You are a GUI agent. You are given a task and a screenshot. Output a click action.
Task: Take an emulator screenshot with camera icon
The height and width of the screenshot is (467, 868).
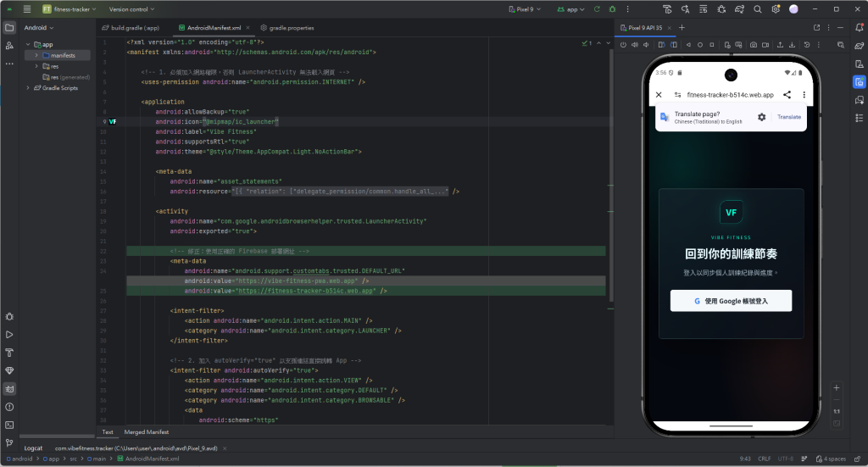pos(754,45)
